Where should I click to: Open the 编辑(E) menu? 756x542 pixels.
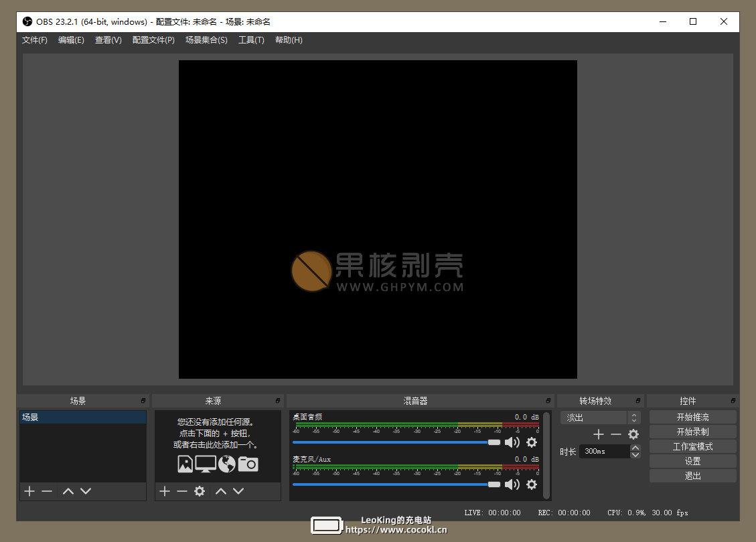71,40
